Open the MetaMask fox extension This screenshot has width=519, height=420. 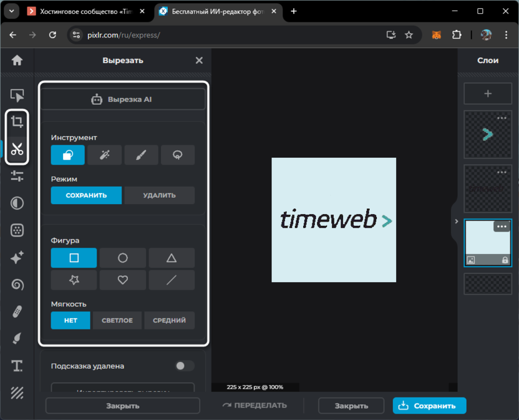437,35
